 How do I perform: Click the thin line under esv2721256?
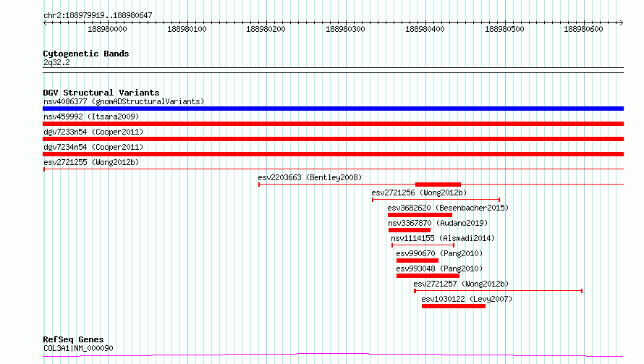click(436, 200)
